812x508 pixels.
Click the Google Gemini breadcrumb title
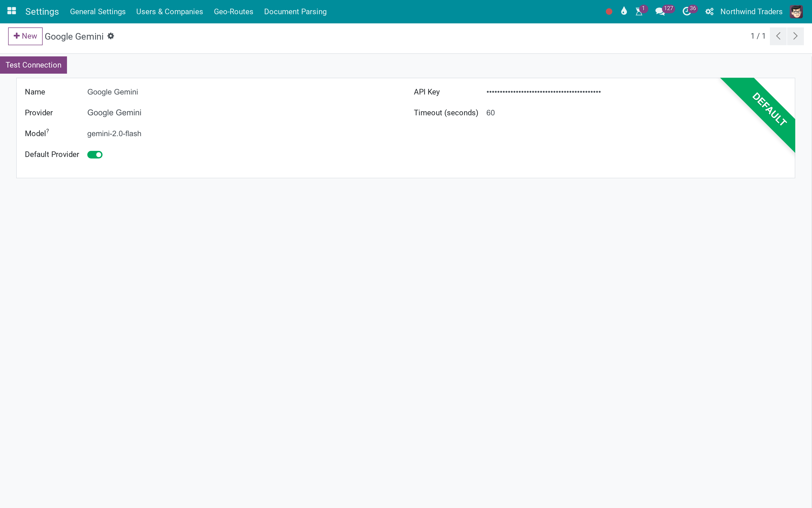(74, 36)
